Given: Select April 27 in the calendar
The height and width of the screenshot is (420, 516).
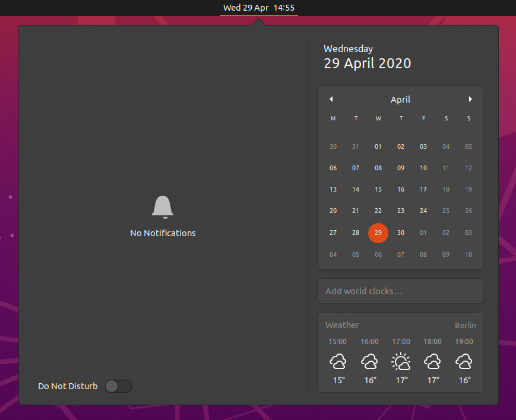Looking at the screenshot, I should 333,233.
